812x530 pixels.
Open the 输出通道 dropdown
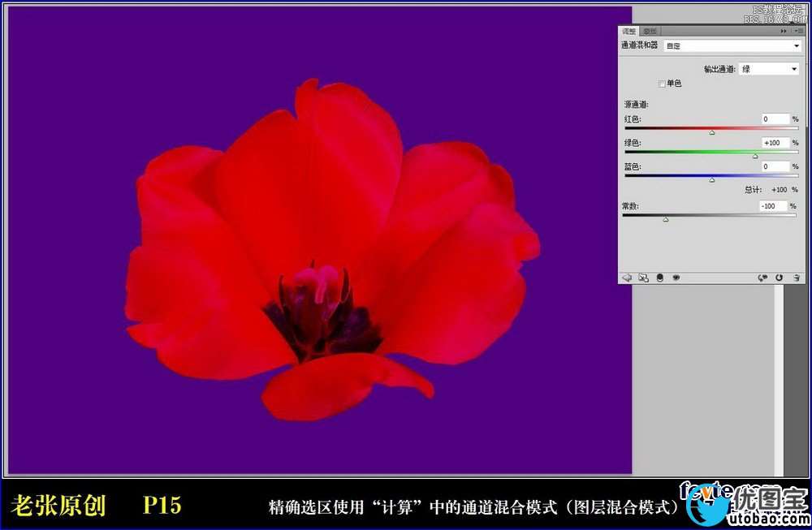[769, 69]
